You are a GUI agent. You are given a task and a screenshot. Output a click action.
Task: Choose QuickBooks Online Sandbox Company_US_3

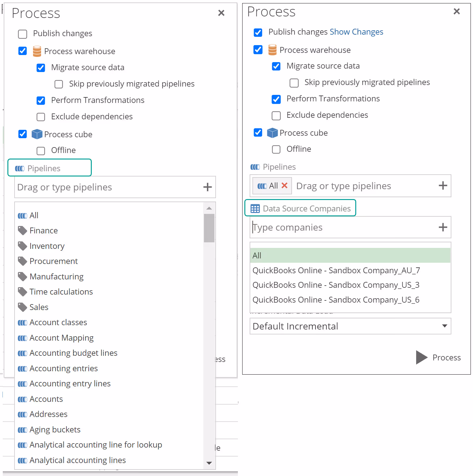click(x=336, y=285)
